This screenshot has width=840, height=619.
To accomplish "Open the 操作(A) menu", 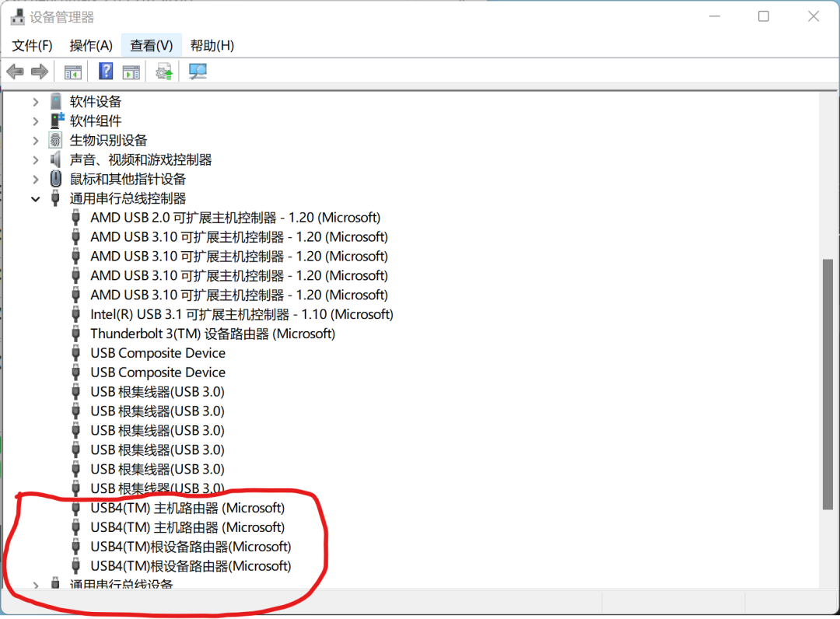I will pos(91,46).
